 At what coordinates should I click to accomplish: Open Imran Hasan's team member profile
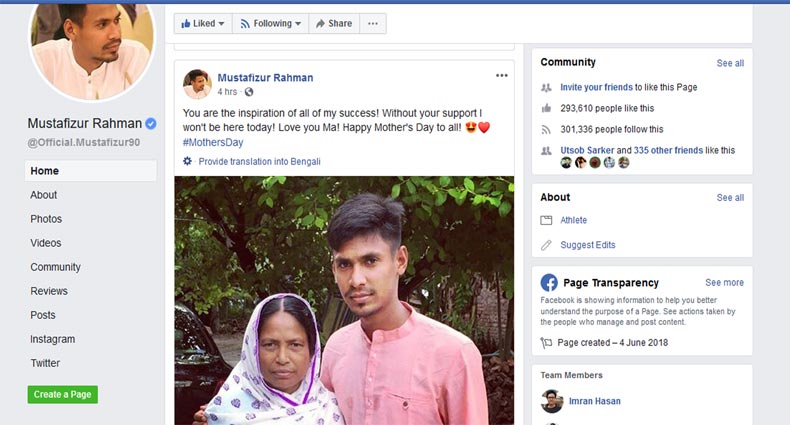pos(596,401)
